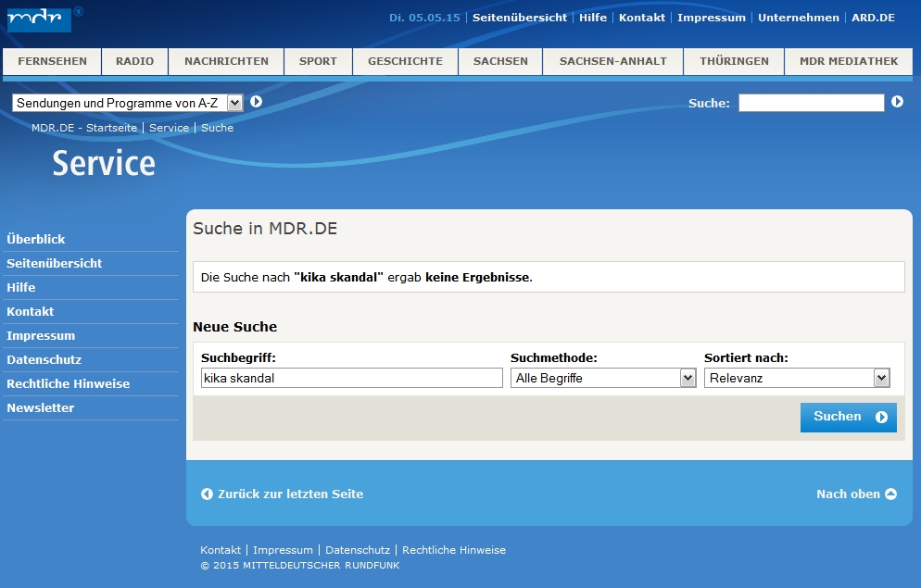This screenshot has width=921, height=588.
Task: Jump up with Nach oben link
Action: (x=856, y=494)
